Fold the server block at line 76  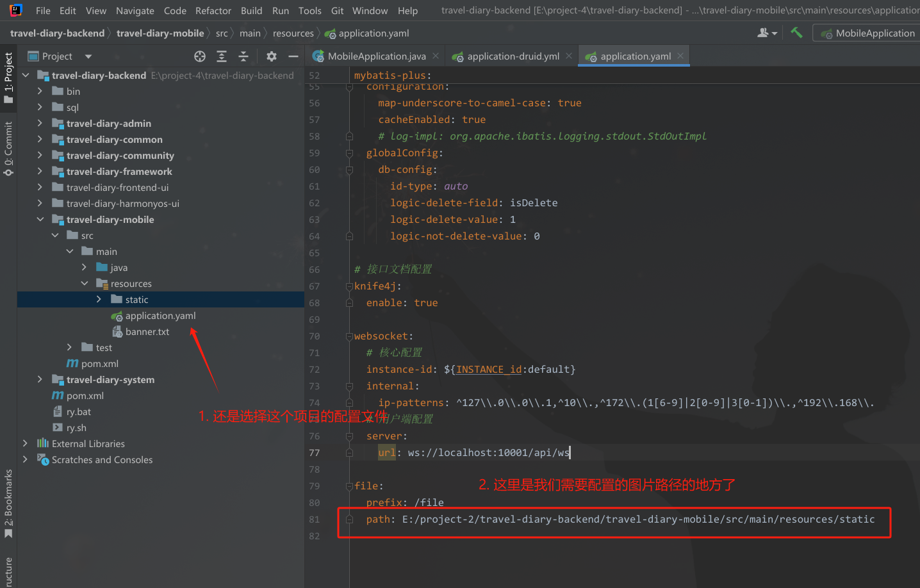click(349, 436)
